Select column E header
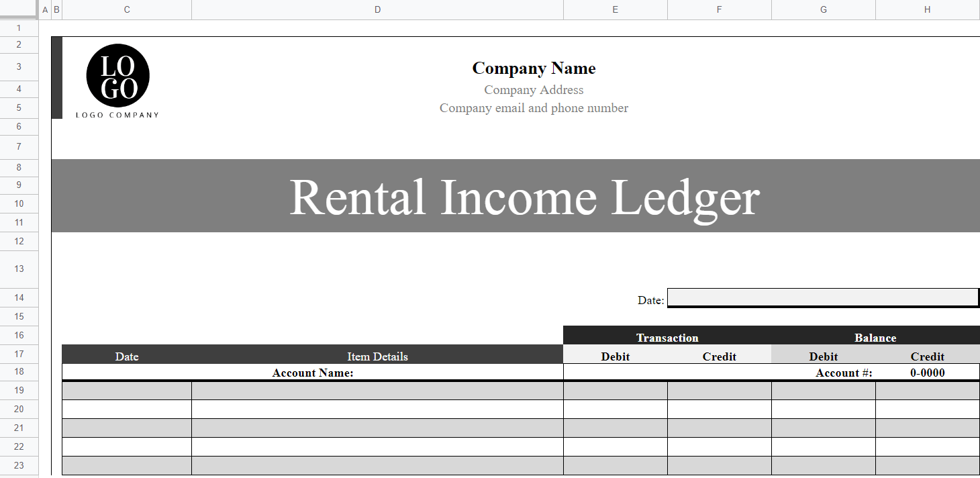This screenshot has width=980, height=478. click(x=616, y=9)
